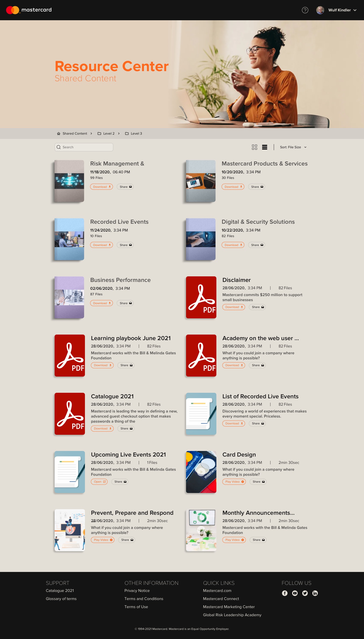This screenshot has width=364, height=639.
Task: Play the Monthly Announcements video
Action: coord(234,540)
